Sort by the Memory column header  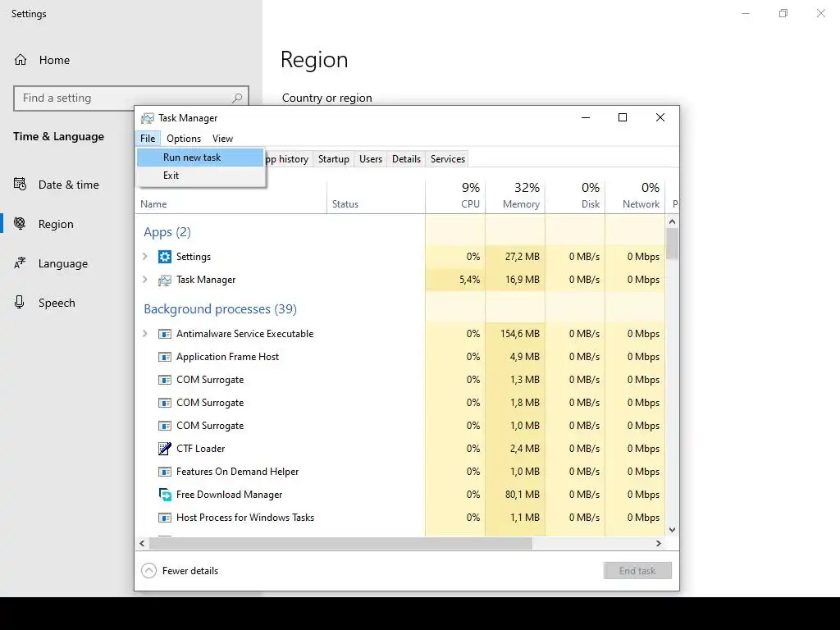(515, 195)
